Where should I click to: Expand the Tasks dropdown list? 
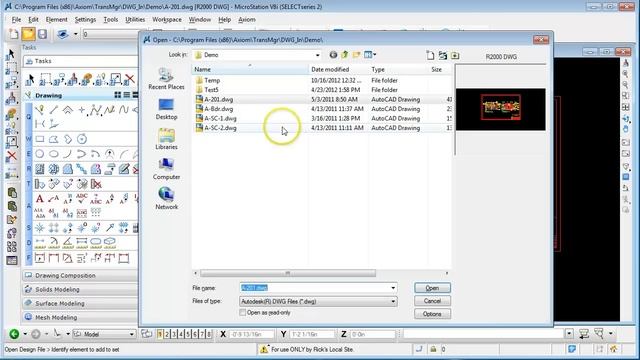coord(80,61)
